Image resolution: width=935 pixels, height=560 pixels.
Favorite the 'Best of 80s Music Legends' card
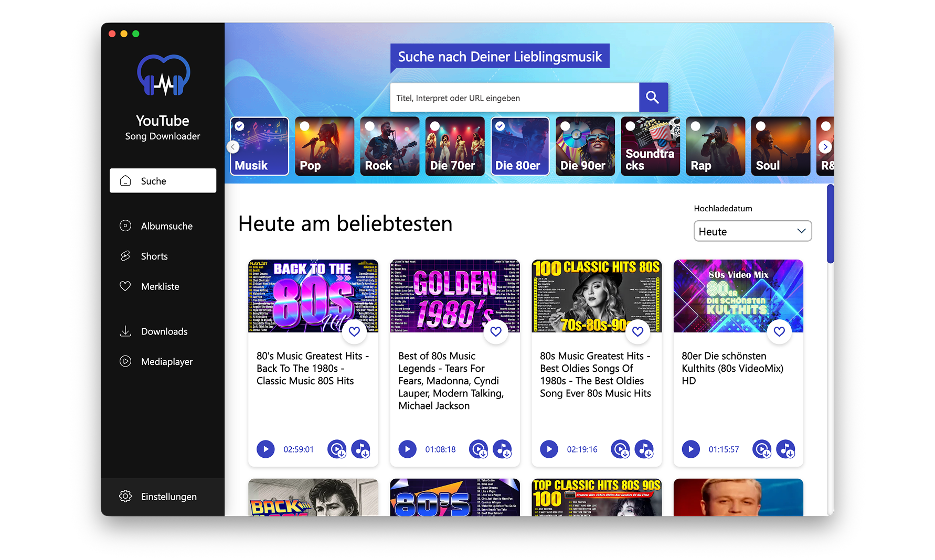(x=496, y=331)
